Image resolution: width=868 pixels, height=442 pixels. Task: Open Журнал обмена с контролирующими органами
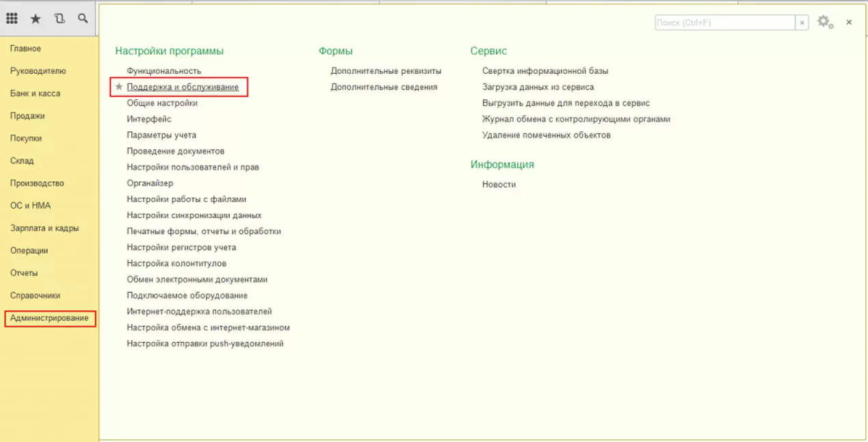577,119
